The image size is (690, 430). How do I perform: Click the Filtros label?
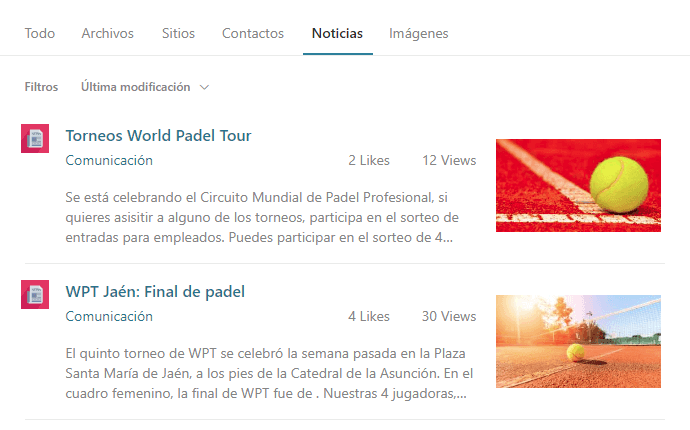41,87
